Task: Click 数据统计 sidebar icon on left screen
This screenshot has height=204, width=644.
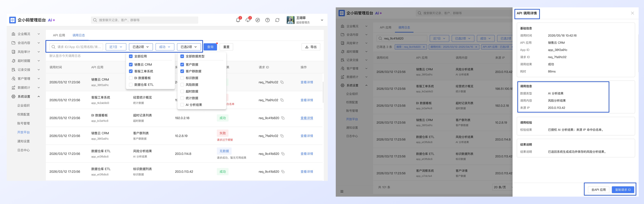Action: (13, 88)
